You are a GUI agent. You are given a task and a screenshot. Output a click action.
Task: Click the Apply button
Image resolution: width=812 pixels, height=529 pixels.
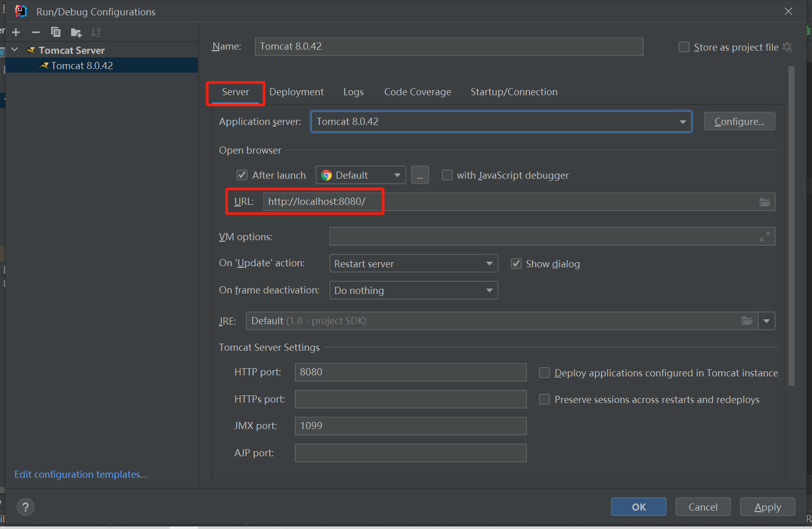tap(767, 507)
